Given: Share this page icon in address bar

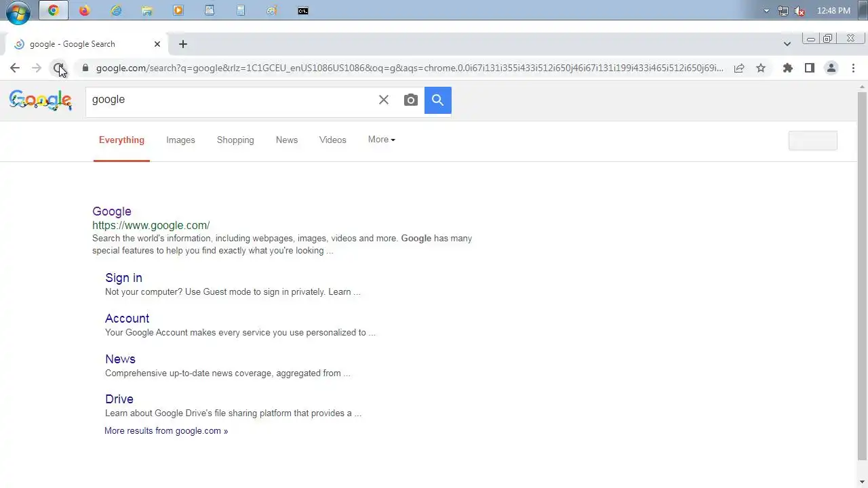Looking at the screenshot, I should coord(739,68).
